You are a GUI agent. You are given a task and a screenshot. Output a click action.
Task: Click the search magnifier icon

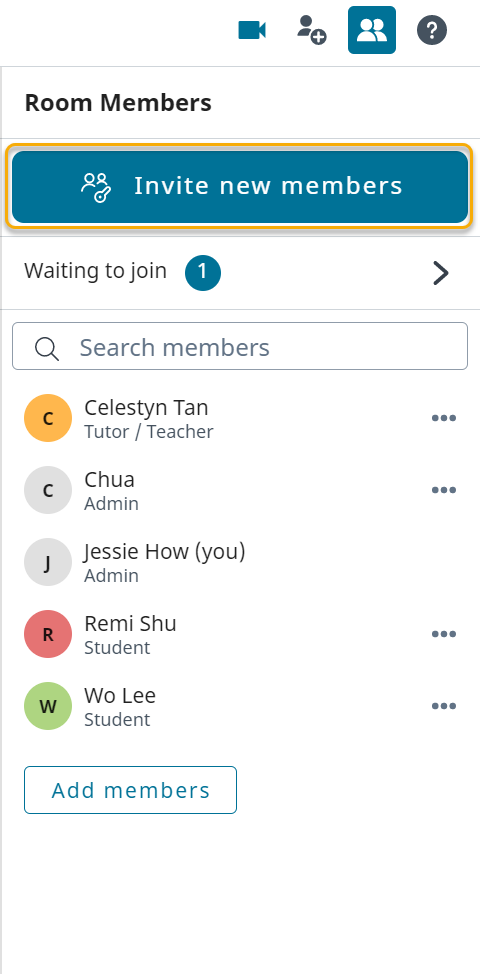click(47, 348)
